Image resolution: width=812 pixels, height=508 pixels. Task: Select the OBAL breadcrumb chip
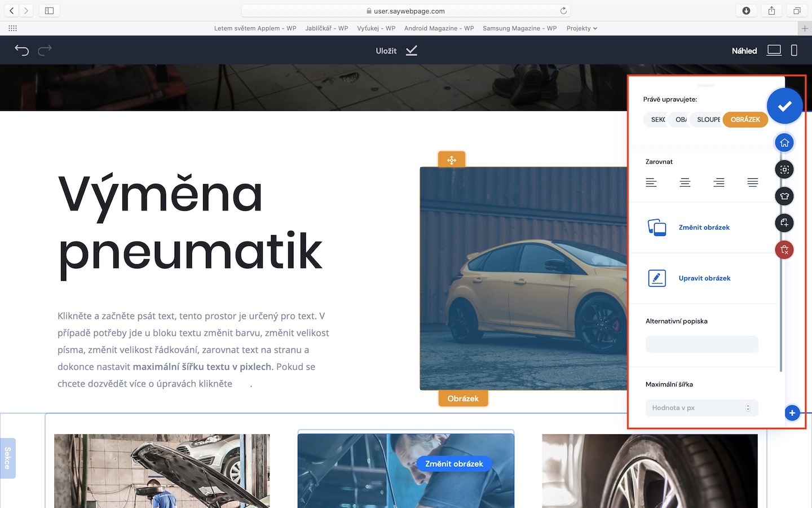coord(680,120)
